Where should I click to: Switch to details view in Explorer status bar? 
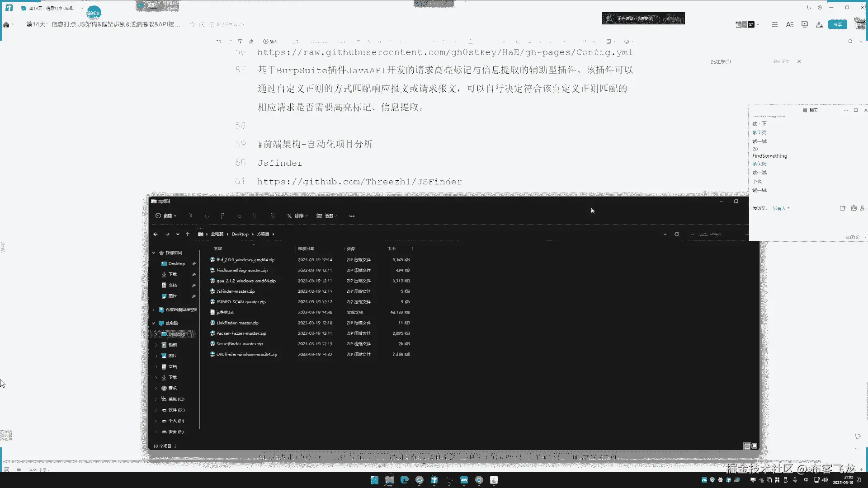click(747, 446)
